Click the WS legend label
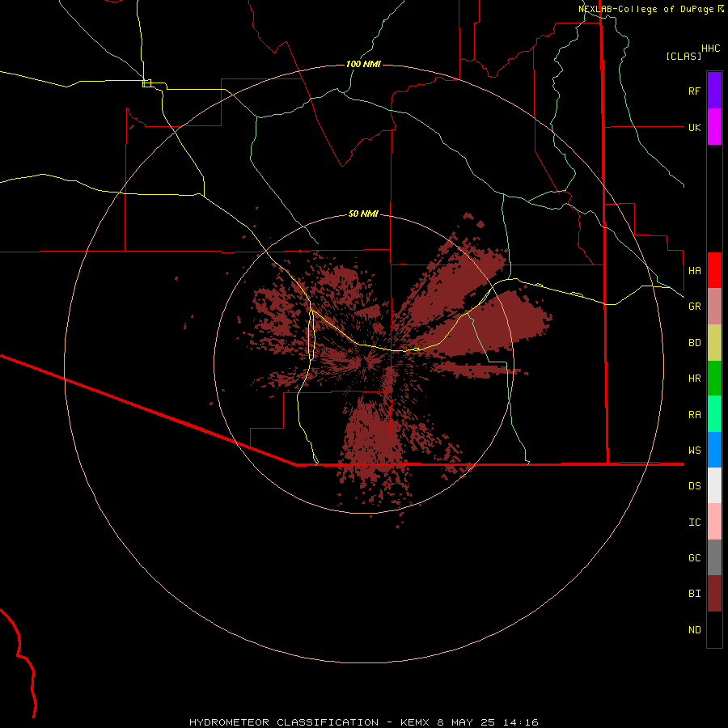The image size is (728, 728). click(x=695, y=450)
